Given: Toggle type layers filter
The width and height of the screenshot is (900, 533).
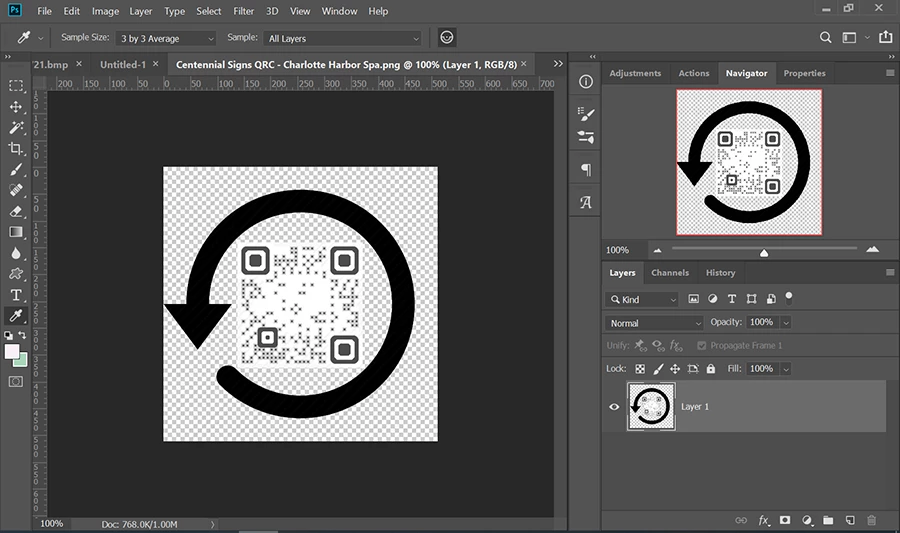Looking at the screenshot, I should tap(732, 299).
